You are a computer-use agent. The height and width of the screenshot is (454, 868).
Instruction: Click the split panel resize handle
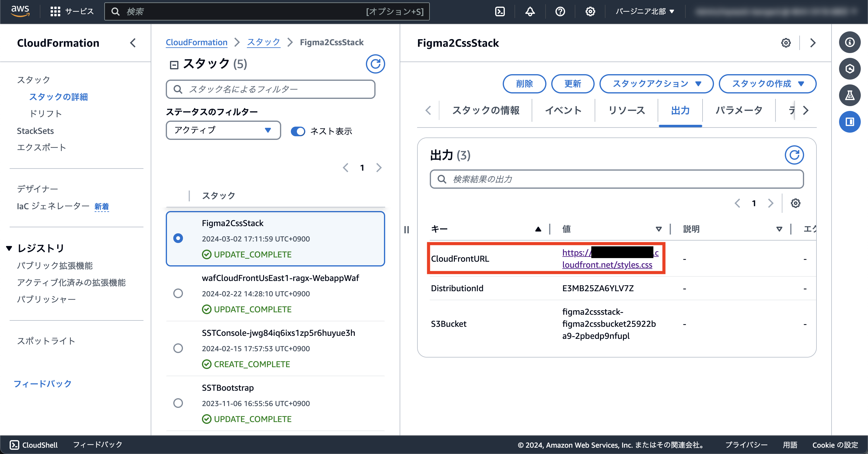click(407, 229)
